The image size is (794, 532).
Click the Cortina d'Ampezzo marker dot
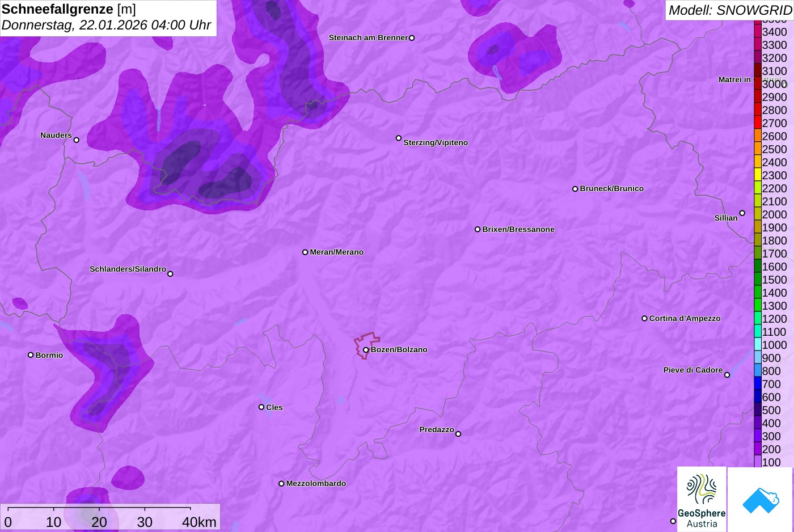pyautogui.click(x=644, y=319)
